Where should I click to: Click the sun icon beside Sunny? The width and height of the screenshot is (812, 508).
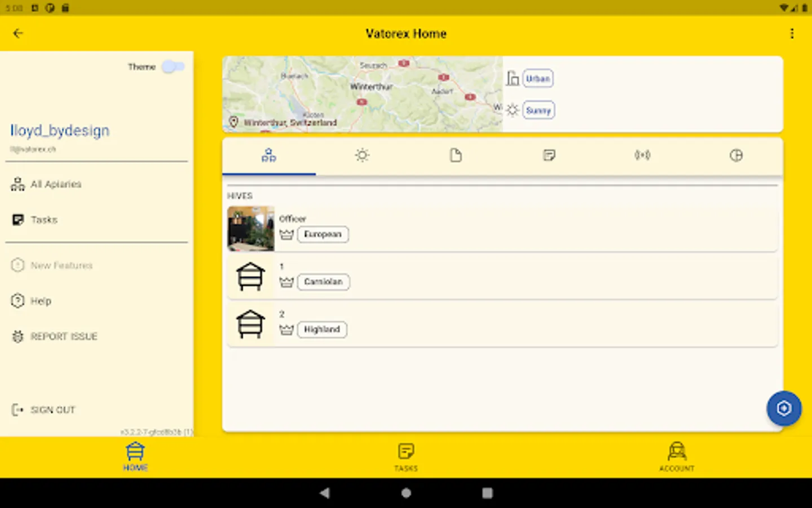click(513, 110)
